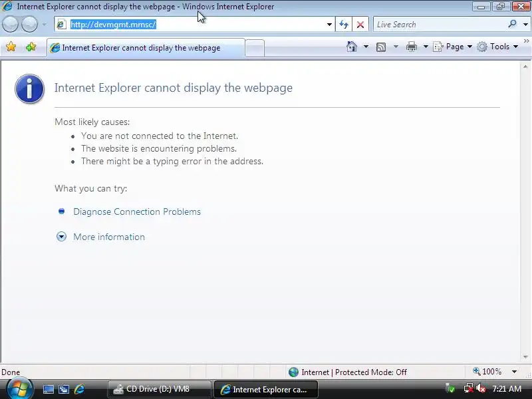Screen dimensions: 532x399
Task: Minimize the Internet Explorer window
Action: pyautogui.click(x=481, y=7)
